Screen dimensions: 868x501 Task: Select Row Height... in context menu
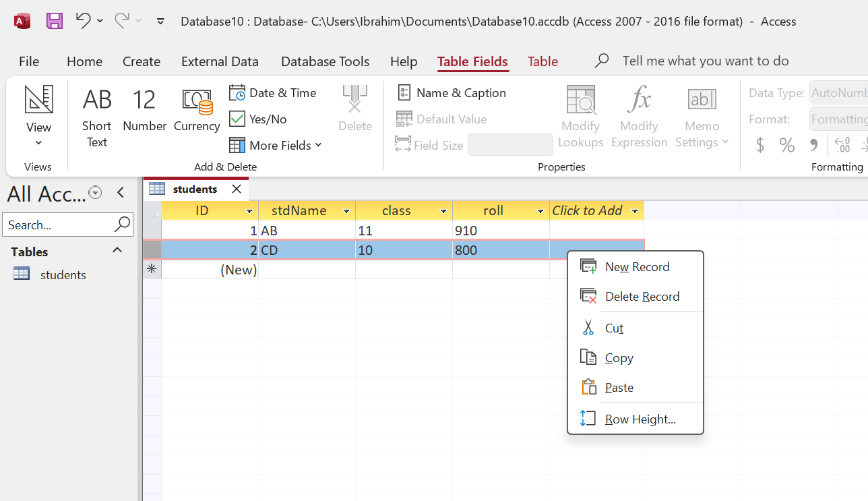(x=640, y=419)
